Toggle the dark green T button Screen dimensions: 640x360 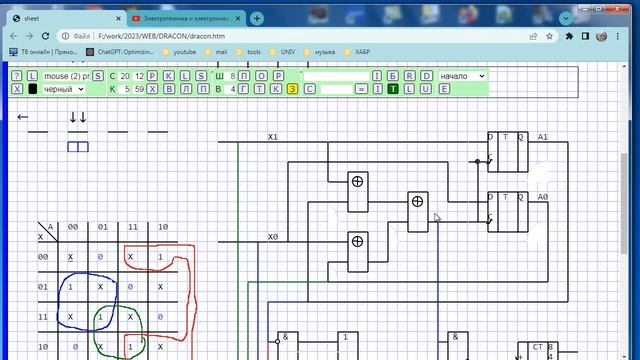click(393, 89)
